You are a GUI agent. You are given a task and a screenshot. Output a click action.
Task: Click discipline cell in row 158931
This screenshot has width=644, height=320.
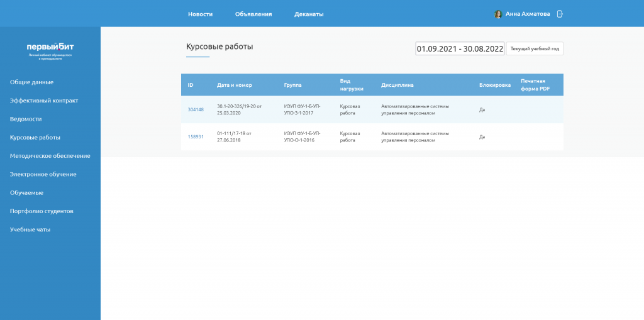pyautogui.click(x=415, y=137)
